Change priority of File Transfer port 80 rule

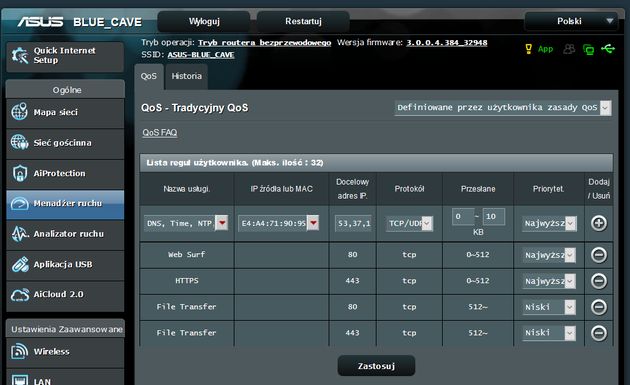click(549, 307)
